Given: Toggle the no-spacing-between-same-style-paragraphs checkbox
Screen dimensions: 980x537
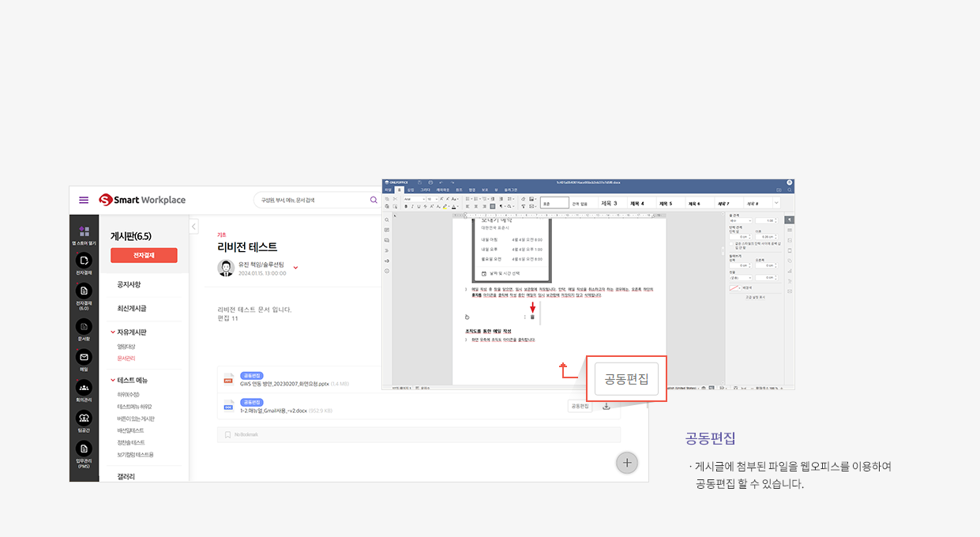Looking at the screenshot, I should click(731, 244).
